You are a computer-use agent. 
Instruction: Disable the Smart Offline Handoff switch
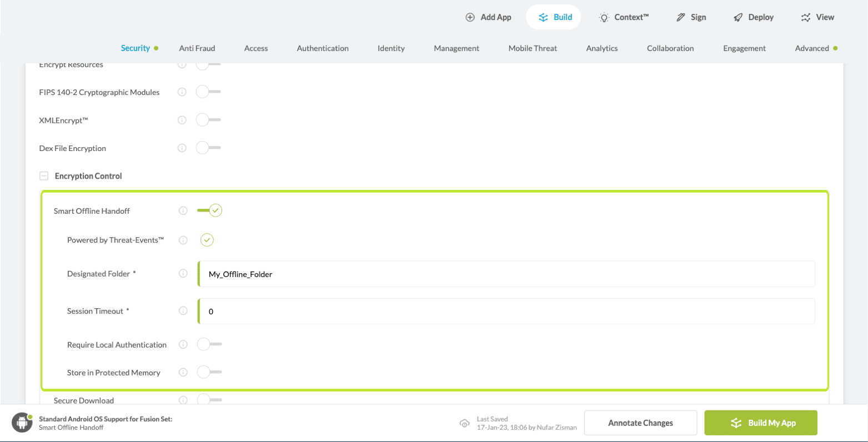209,210
